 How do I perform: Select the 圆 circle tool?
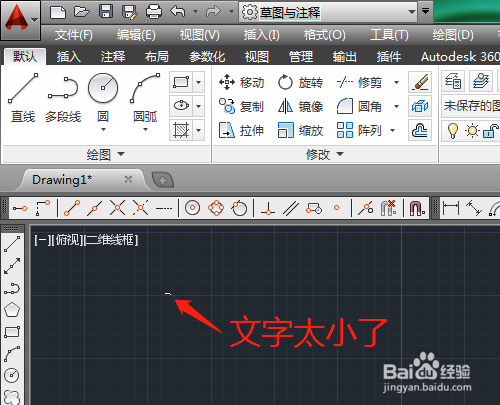tap(103, 97)
